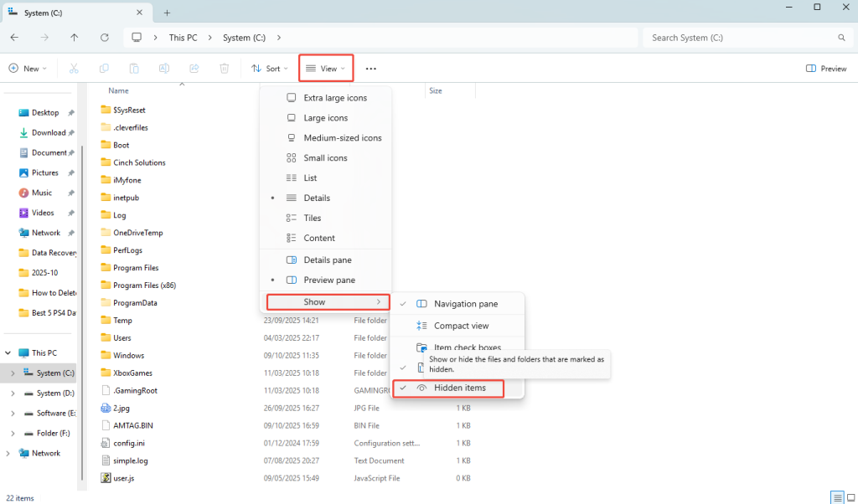This screenshot has height=504, width=858.
Task: Expand the Network tree node
Action: pos(8,453)
